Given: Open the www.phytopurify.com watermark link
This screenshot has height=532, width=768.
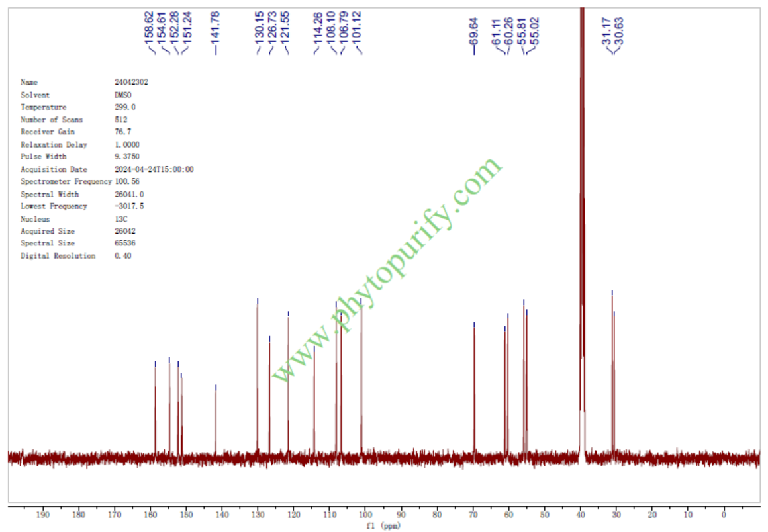Looking at the screenshot, I should click(x=387, y=270).
